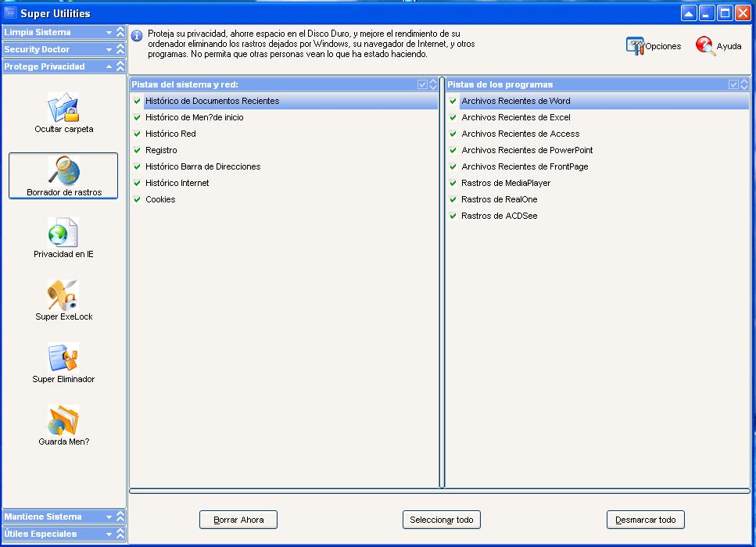Screen dimensions: 756x547
Task: Click double chevron on Útiles Especiales panel
Action: pyautogui.click(x=120, y=534)
